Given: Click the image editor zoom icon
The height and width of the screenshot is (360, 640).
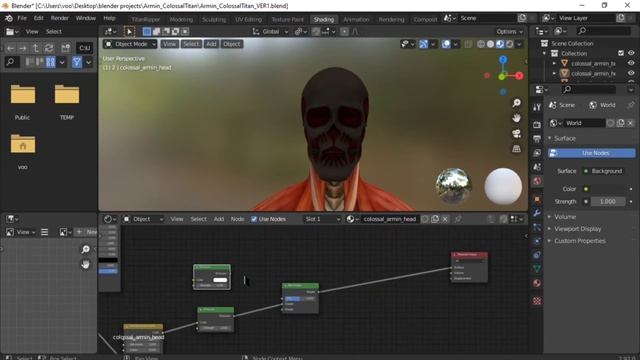Looking at the screenshot, I should [x=85, y=249].
